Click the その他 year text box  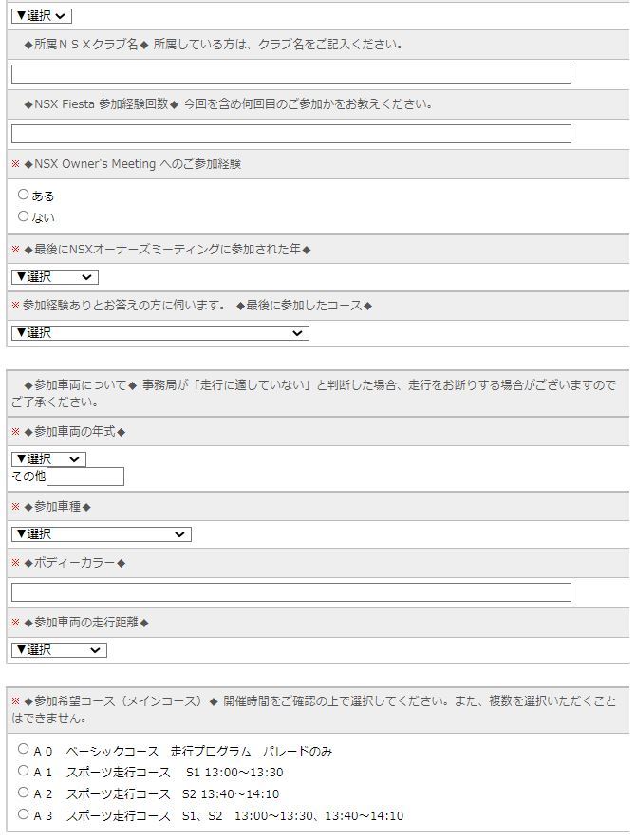pyautogui.click(x=85, y=476)
